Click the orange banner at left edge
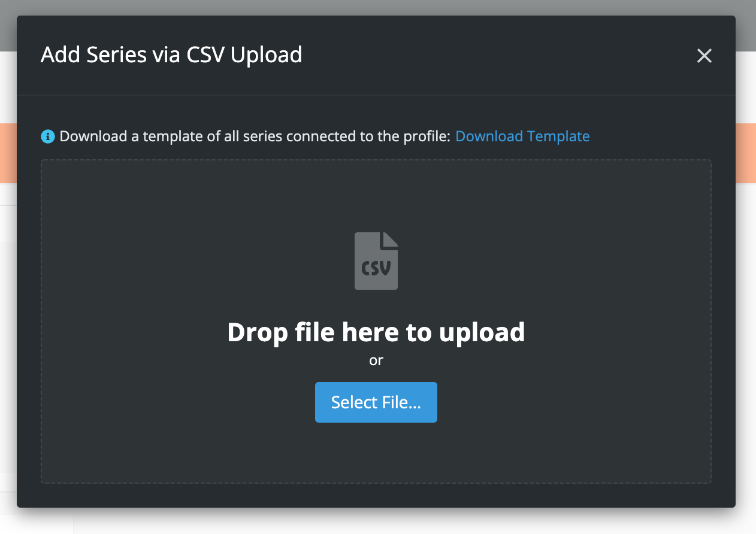This screenshot has width=756, height=534. click(8, 153)
